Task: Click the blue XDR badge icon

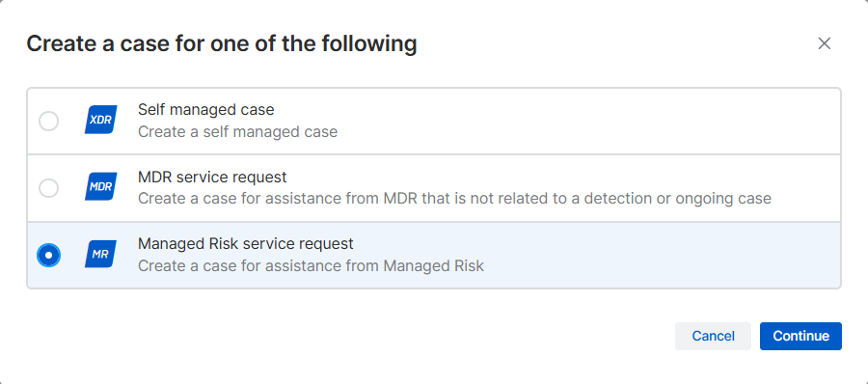Action: tap(100, 120)
